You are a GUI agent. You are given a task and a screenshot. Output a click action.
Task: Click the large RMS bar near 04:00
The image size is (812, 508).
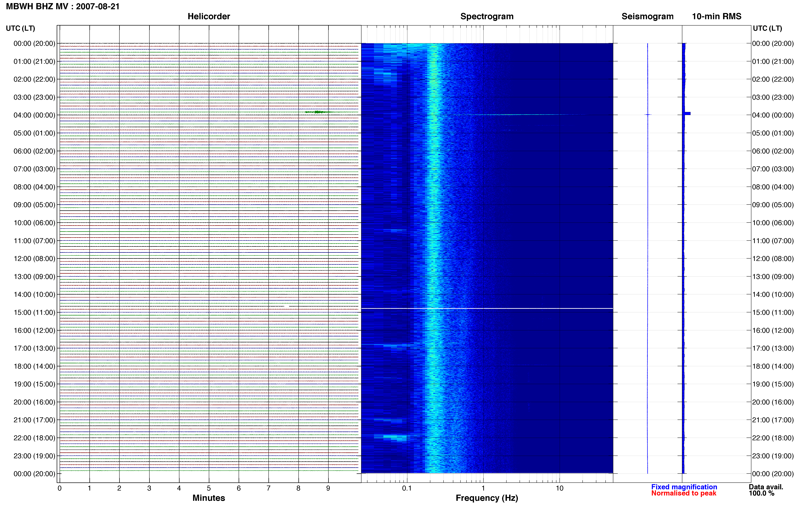(x=686, y=113)
